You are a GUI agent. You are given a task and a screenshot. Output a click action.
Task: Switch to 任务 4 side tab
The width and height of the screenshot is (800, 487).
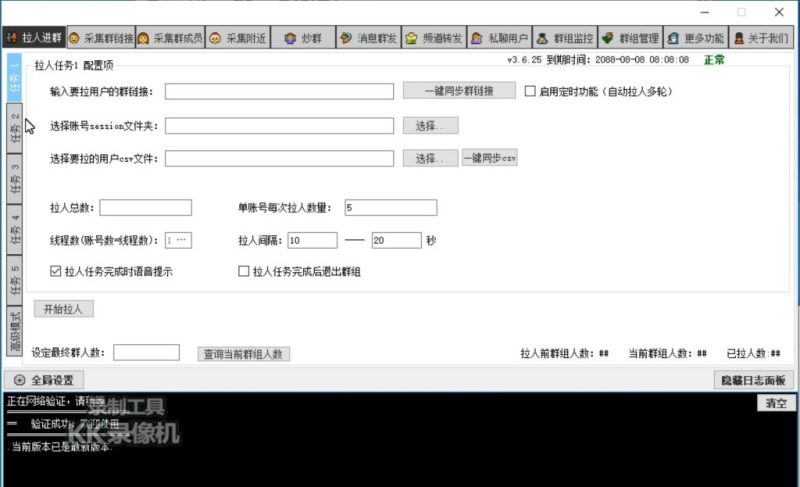click(x=14, y=230)
